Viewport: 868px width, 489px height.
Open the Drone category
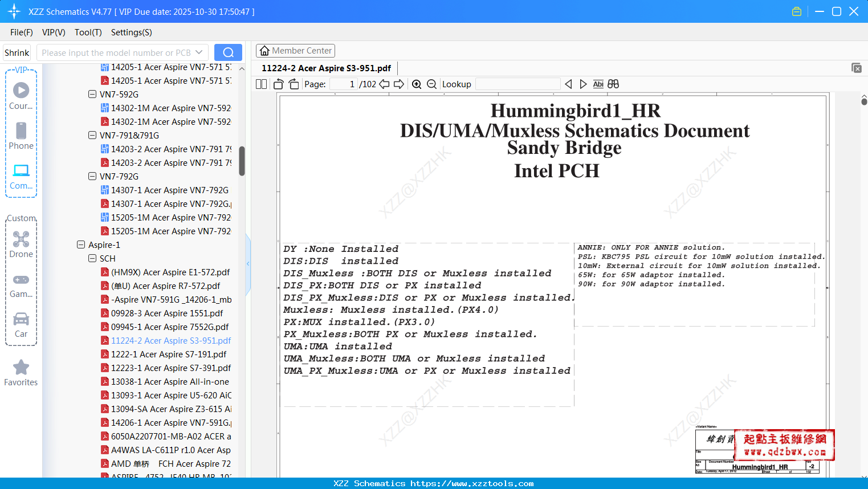coord(21,244)
